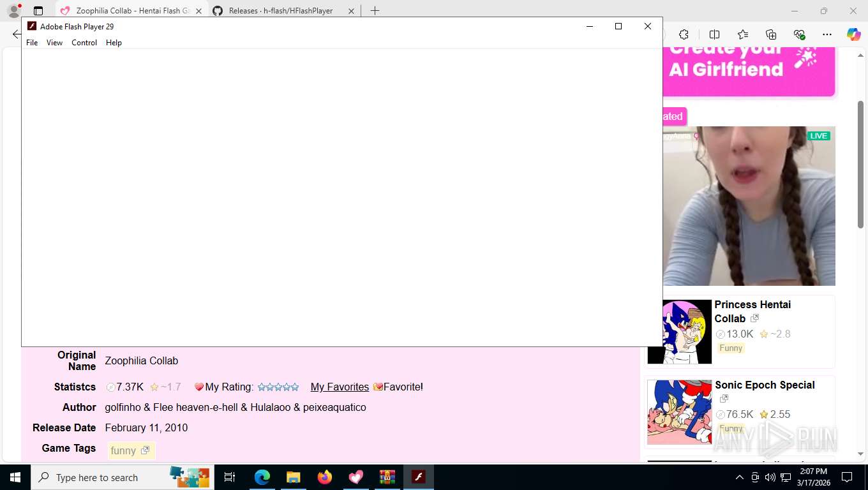Show hidden system tray icons
Viewport: 868px width, 490px height.
740,477
